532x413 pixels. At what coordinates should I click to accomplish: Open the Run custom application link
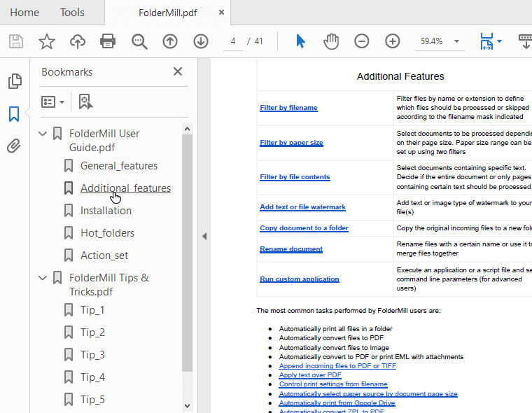[300, 279]
